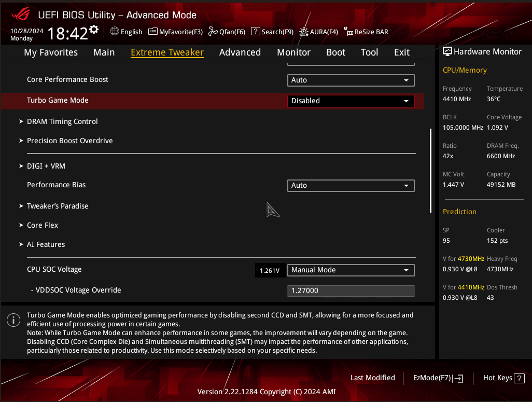Click the MyFavorite list icon
This screenshot has height=402, width=532.
pos(153,32)
